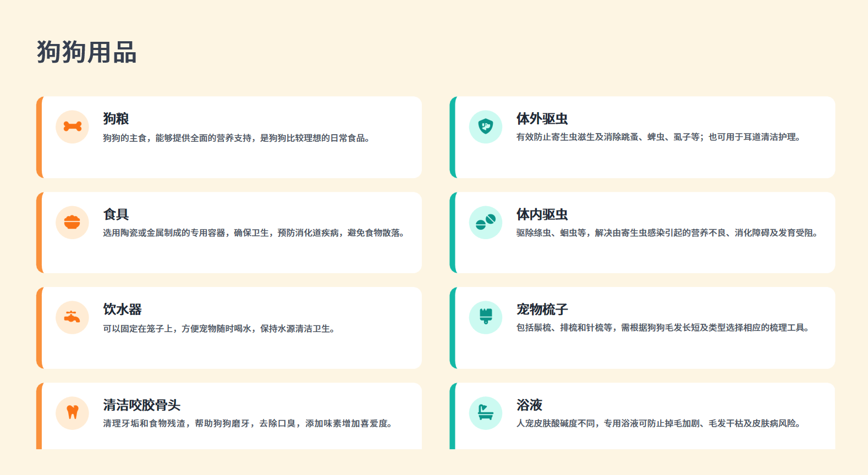Select the faucet icon beside 饮水器
This screenshot has height=475, width=868.
click(72, 318)
